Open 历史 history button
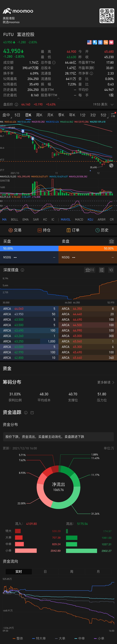Viewport: 117px width, 644px height. [x=102, y=230]
